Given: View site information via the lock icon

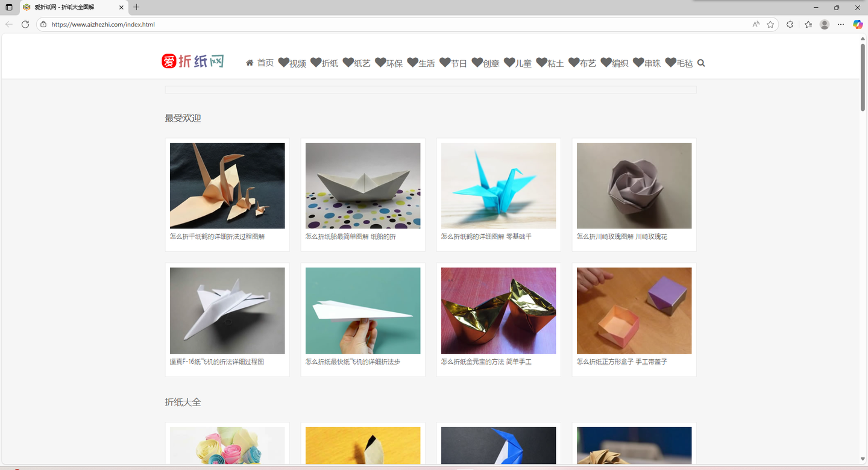Looking at the screenshot, I should (x=43, y=24).
